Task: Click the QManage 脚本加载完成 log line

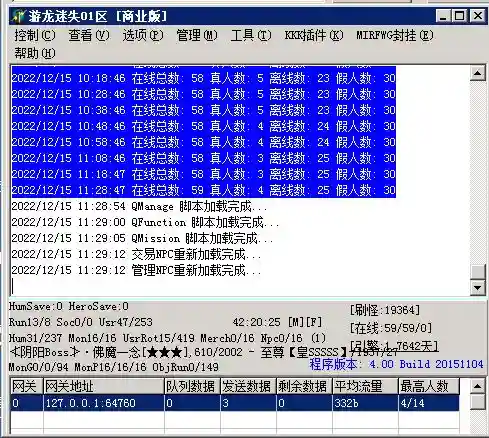Action: [139, 207]
